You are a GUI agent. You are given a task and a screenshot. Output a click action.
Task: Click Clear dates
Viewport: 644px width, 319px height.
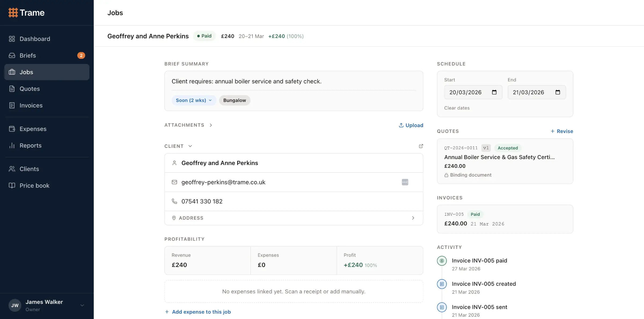pyautogui.click(x=457, y=108)
